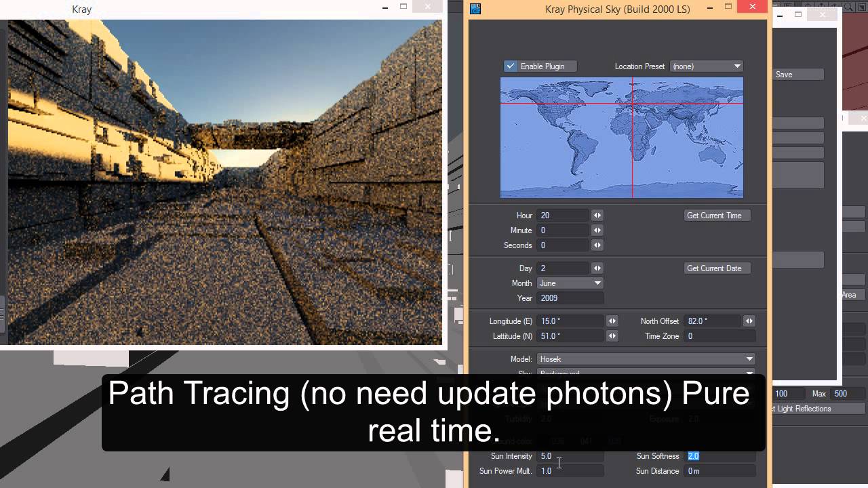
Task: Open the Model dropdown showing Hosek
Action: pyautogui.click(x=646, y=359)
